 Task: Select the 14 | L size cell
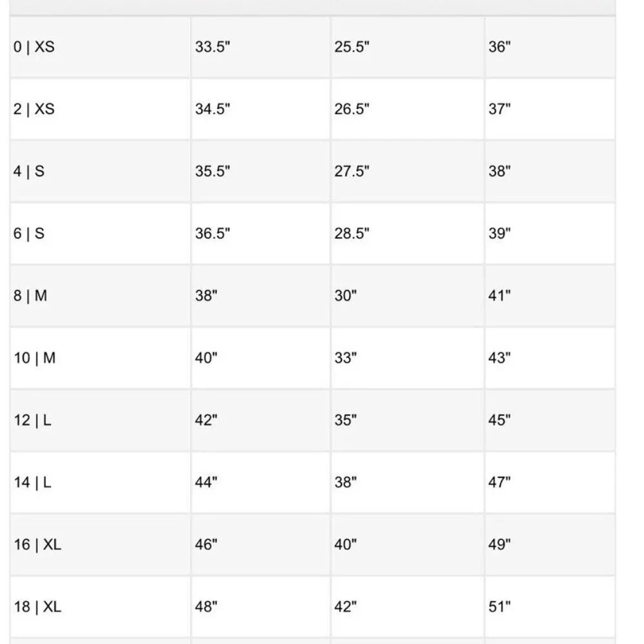pyautogui.click(x=100, y=482)
